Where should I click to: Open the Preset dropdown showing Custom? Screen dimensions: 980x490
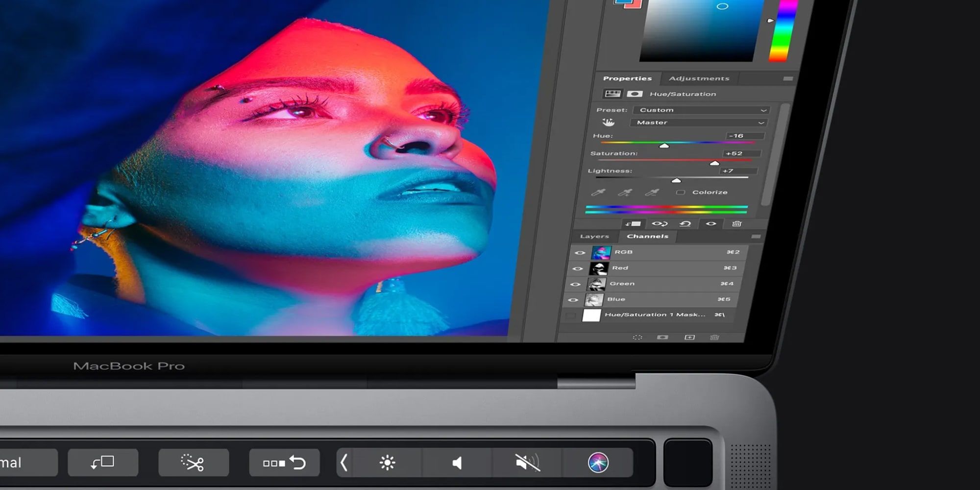coord(701,110)
